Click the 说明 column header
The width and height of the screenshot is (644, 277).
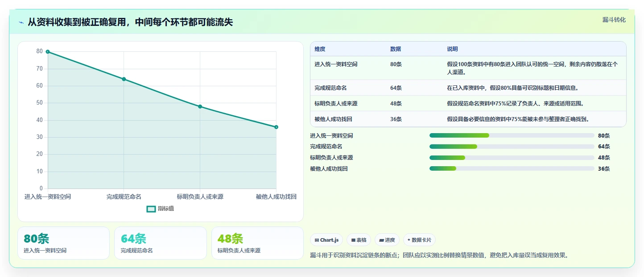[453, 49]
